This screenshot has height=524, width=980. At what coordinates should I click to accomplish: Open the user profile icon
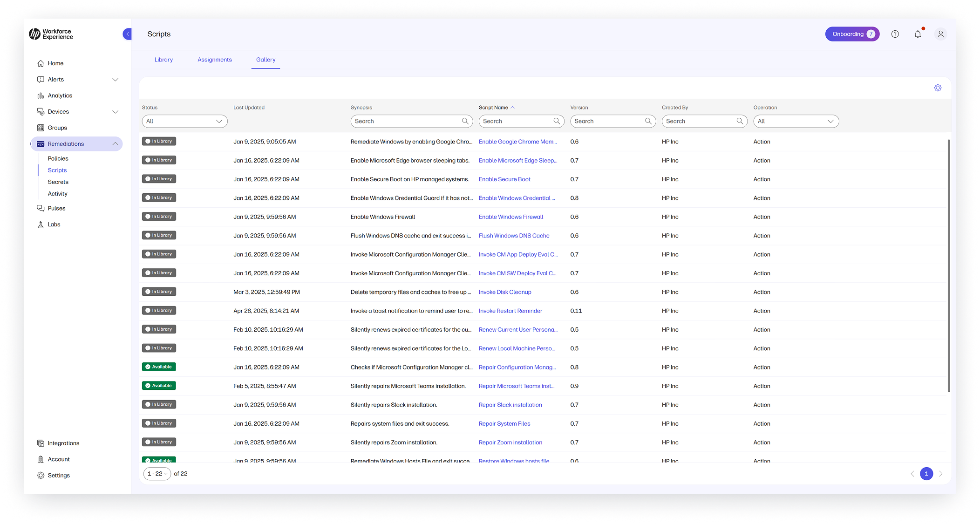coord(940,34)
